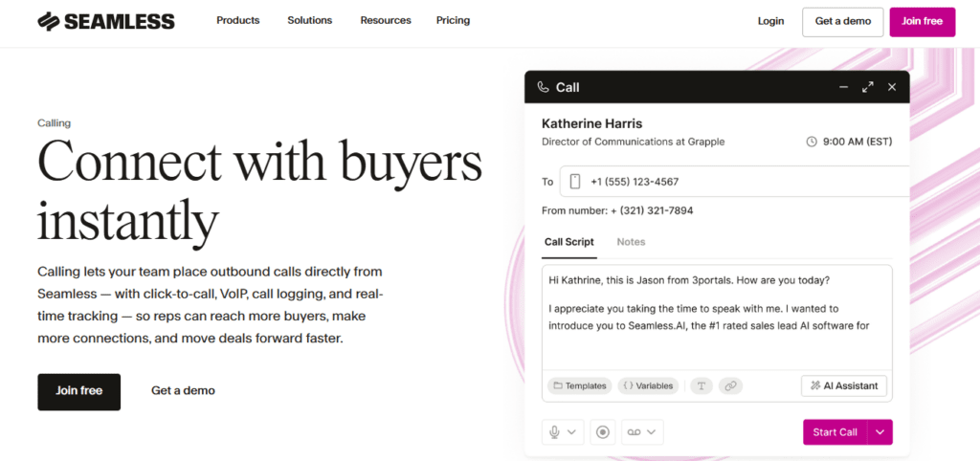Viewport: 980px width, 461px height.
Task: Click the record call icon
Action: point(602,432)
